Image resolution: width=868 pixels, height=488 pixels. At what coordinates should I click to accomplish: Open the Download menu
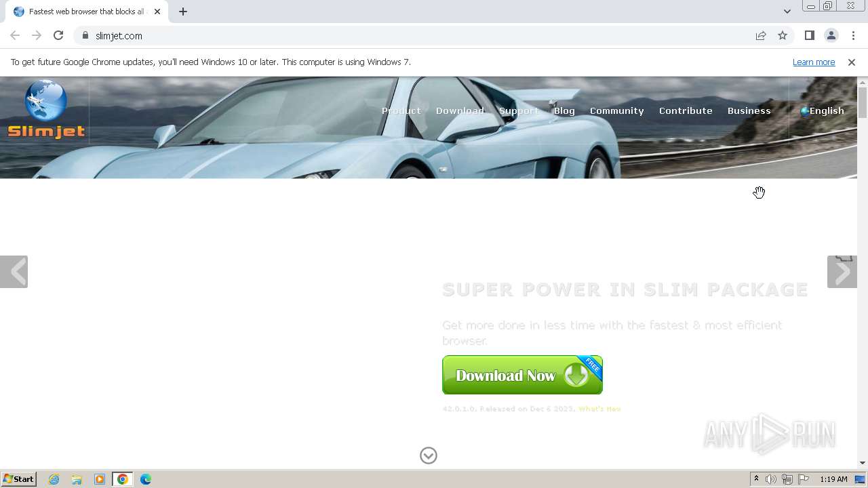pos(460,110)
